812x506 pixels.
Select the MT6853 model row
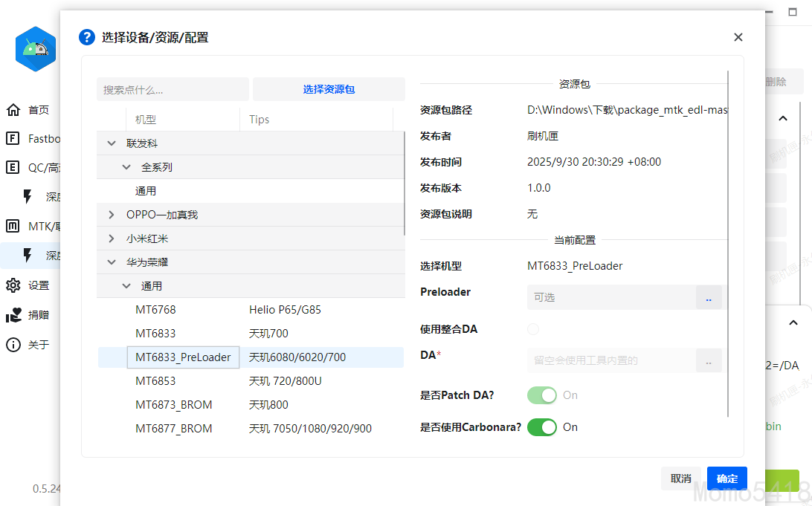pos(156,381)
